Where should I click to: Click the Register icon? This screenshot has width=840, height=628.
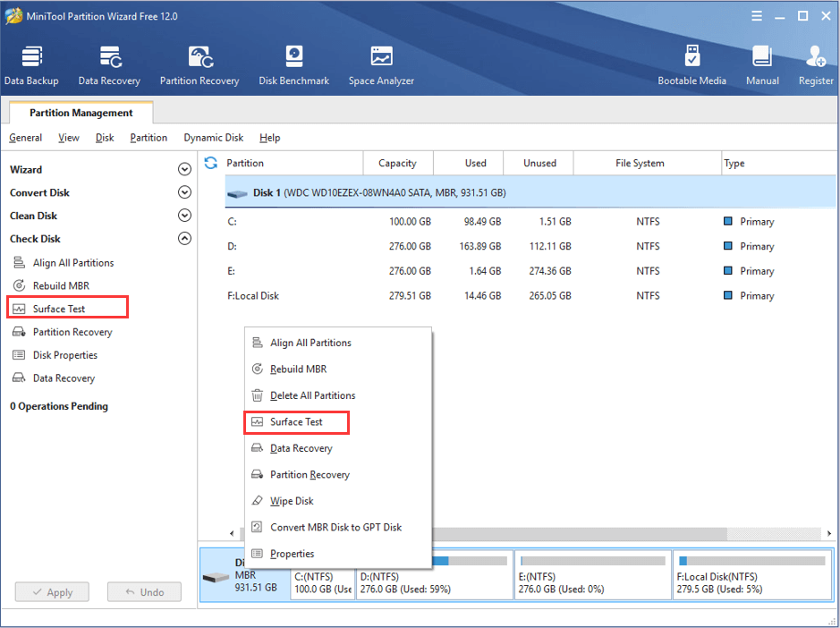[x=816, y=56]
